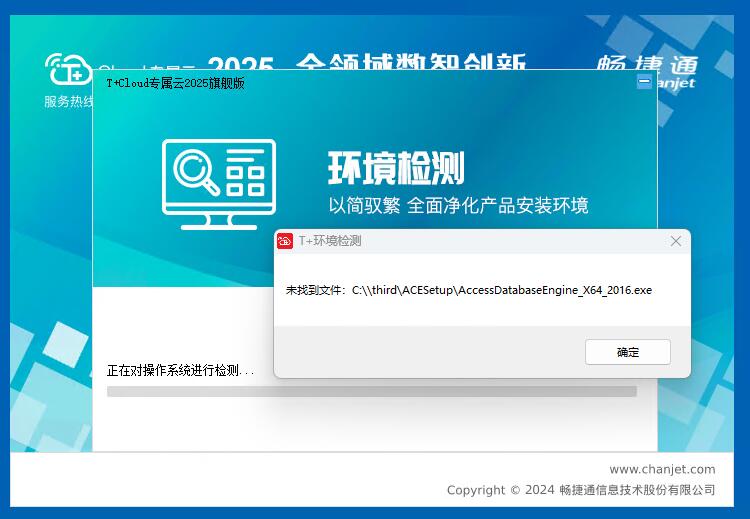Screen dimensions: 750x519
Task: Click the 确定 button in the error dialog
Action: point(628,352)
